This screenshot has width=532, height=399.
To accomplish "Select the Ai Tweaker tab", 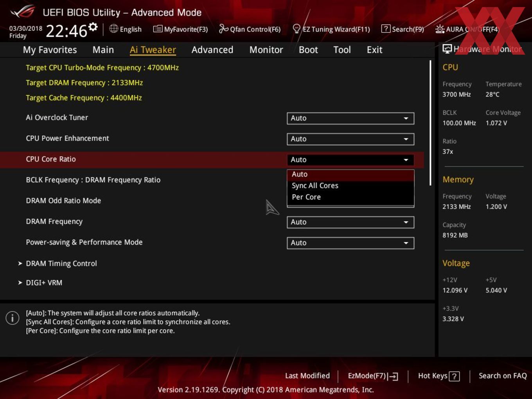I will click(153, 50).
